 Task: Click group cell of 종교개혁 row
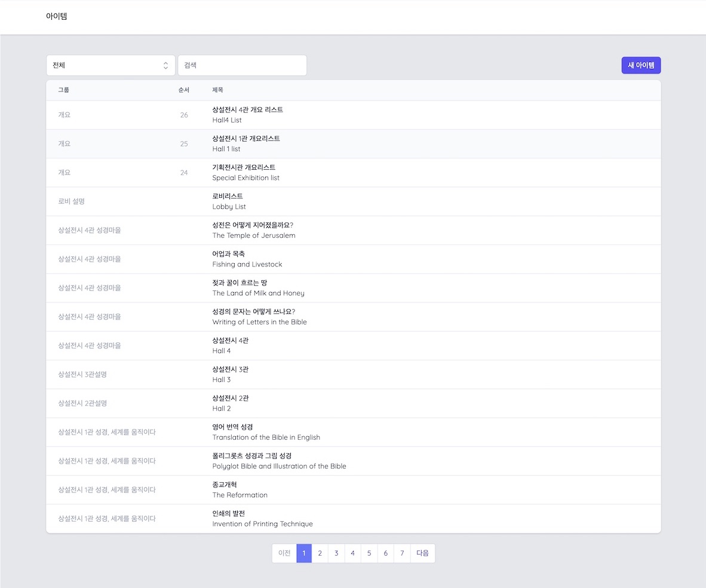[x=107, y=490]
